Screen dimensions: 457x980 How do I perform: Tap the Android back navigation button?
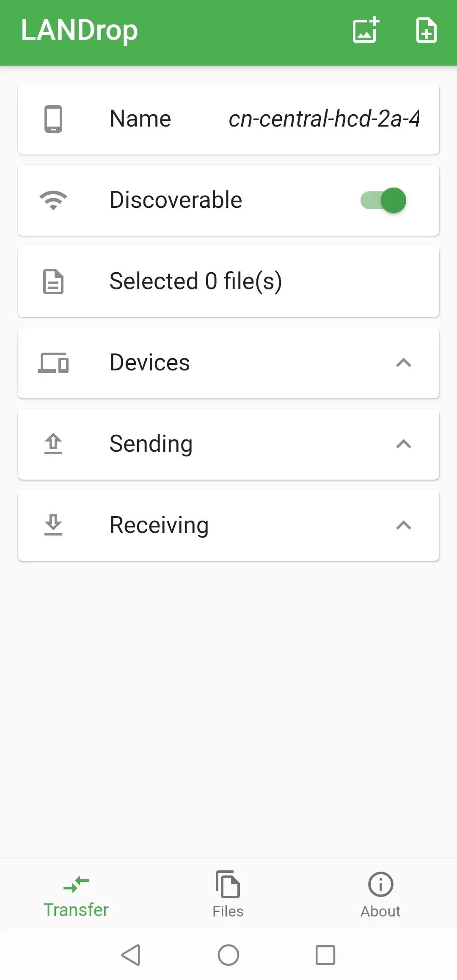[x=131, y=955]
